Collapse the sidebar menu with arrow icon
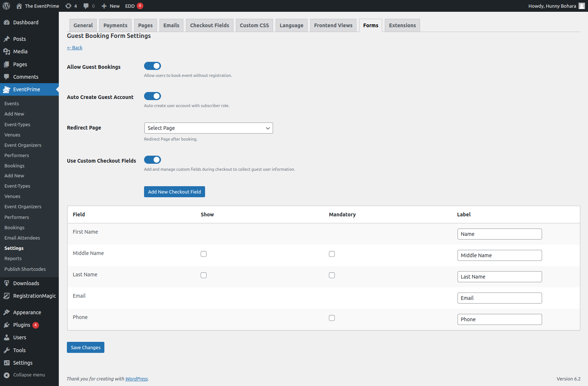 pos(7,375)
